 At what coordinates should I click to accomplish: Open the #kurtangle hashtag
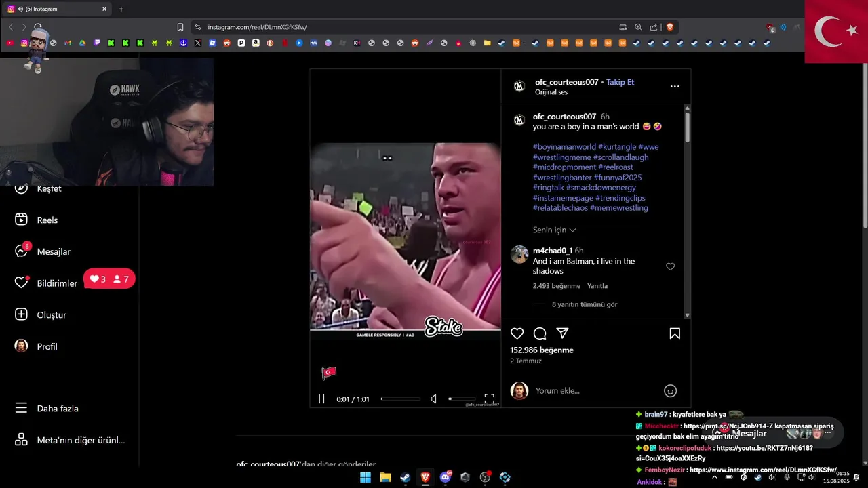[617, 146]
